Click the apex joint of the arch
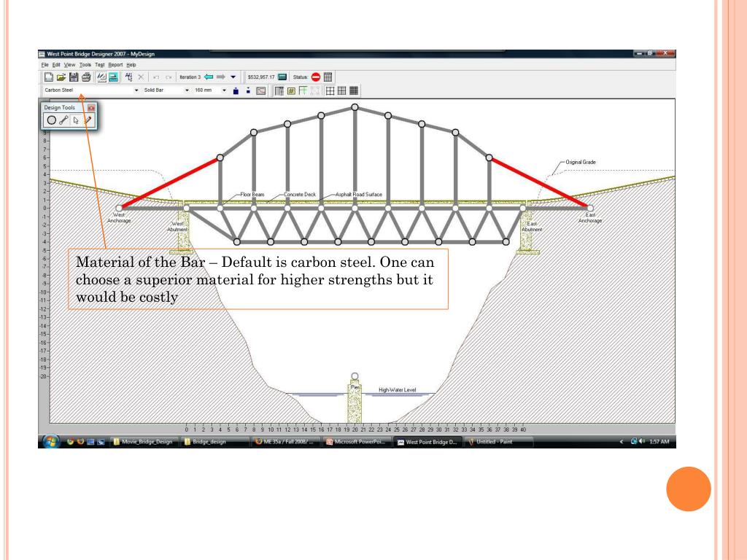The image size is (747, 560). click(x=355, y=107)
